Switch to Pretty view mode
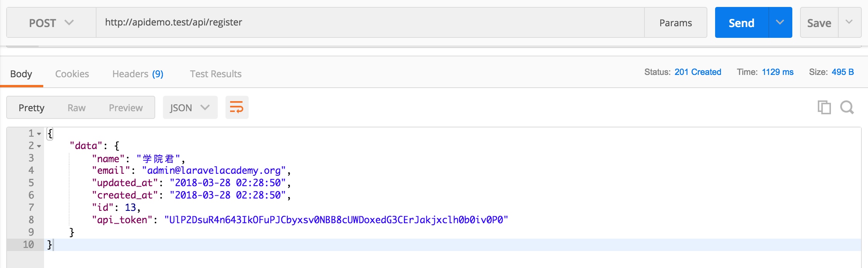This screenshot has width=868, height=268. point(32,108)
